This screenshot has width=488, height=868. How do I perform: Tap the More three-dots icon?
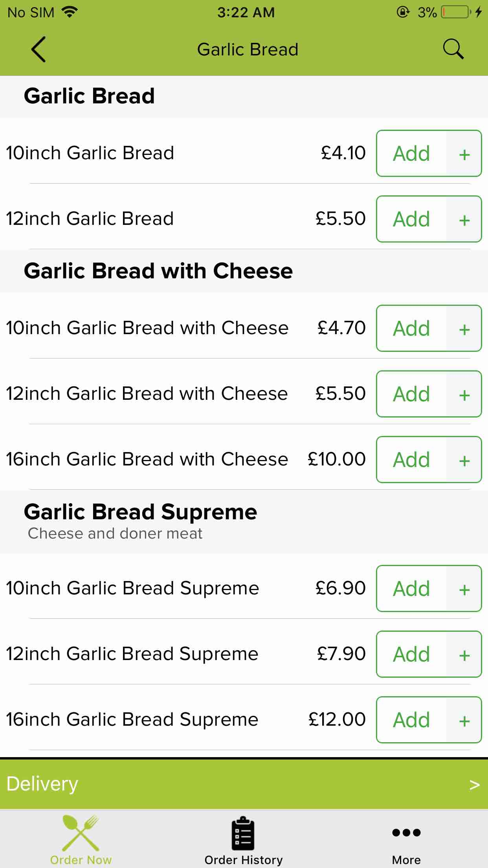click(406, 833)
